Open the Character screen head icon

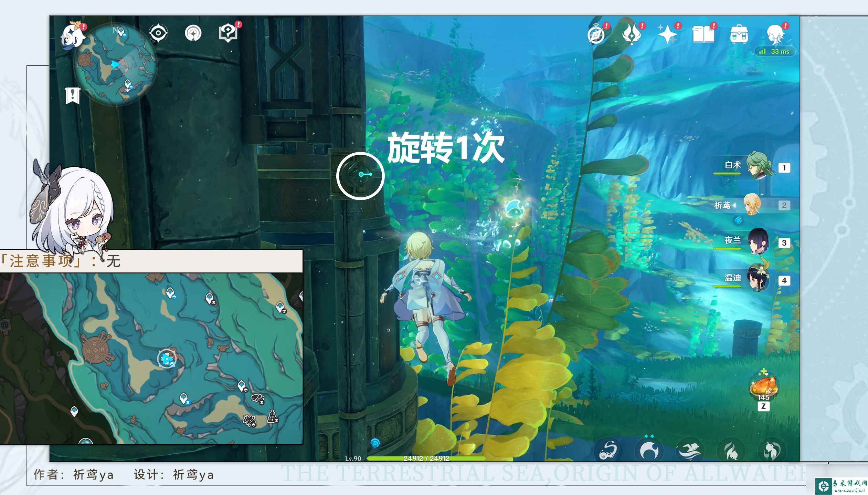coord(775,34)
